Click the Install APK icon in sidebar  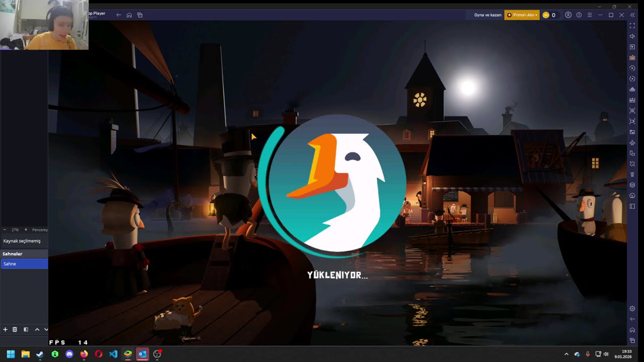click(x=632, y=100)
